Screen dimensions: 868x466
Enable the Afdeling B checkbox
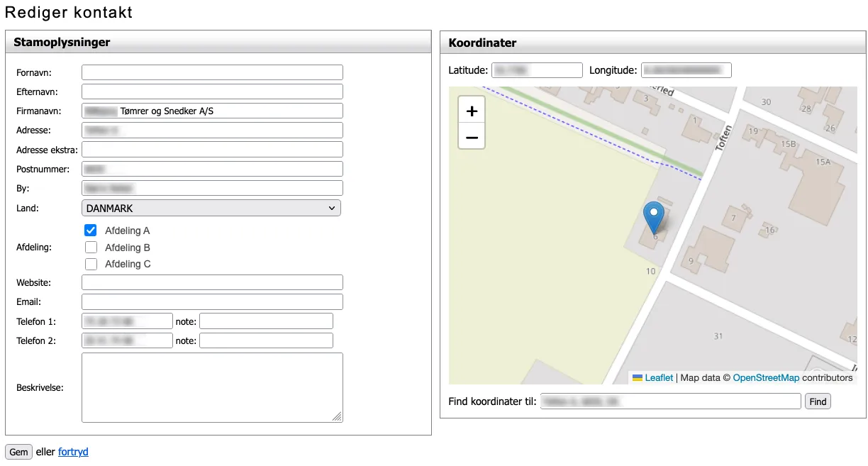point(91,248)
